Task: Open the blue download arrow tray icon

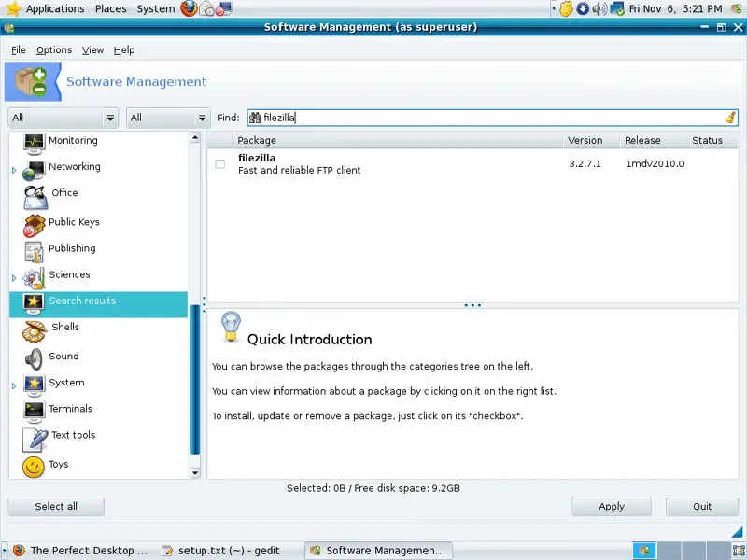Action: (x=582, y=8)
